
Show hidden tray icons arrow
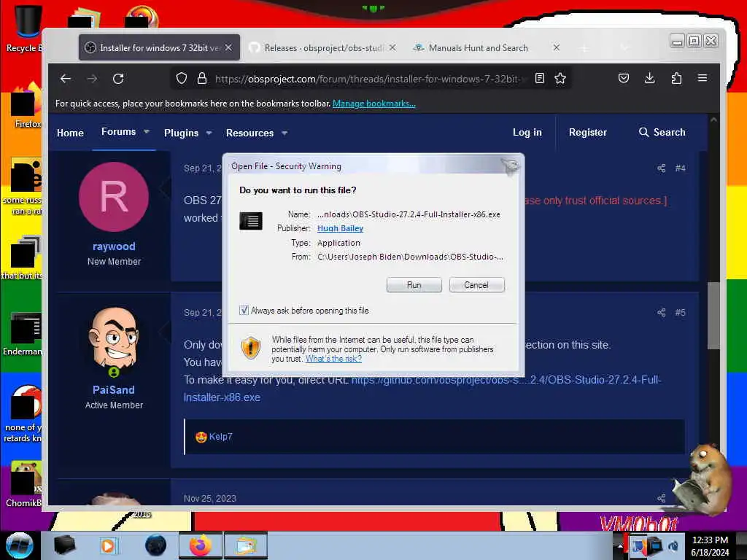(x=619, y=545)
